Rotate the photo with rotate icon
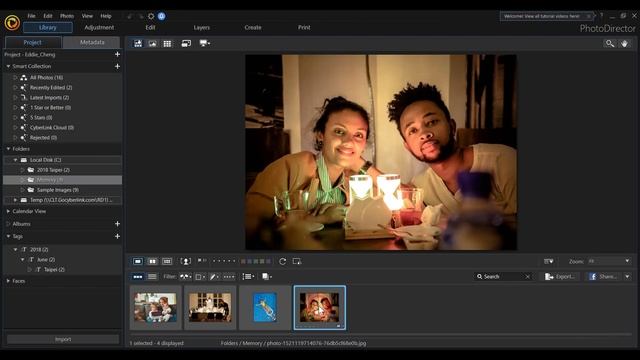The image size is (640, 360). (282, 261)
